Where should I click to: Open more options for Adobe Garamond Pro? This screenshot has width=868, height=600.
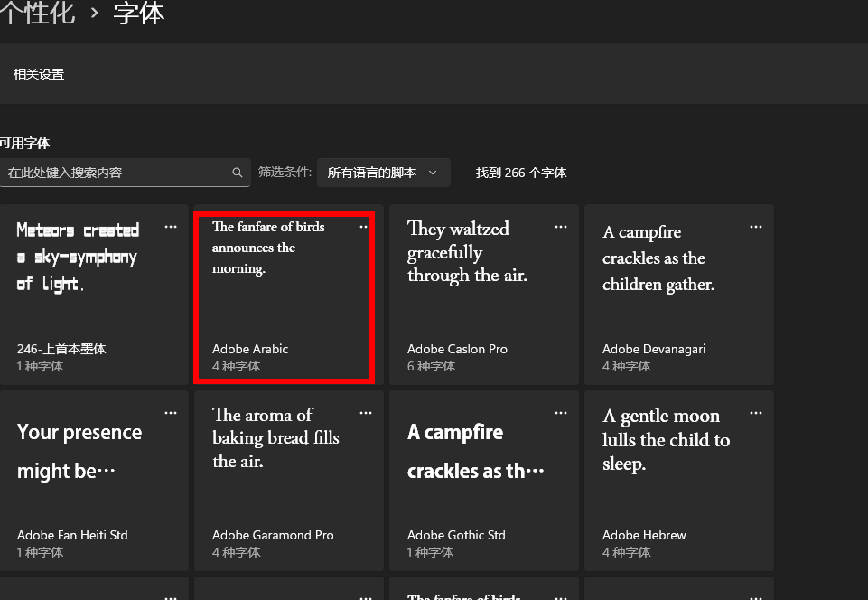[366, 413]
